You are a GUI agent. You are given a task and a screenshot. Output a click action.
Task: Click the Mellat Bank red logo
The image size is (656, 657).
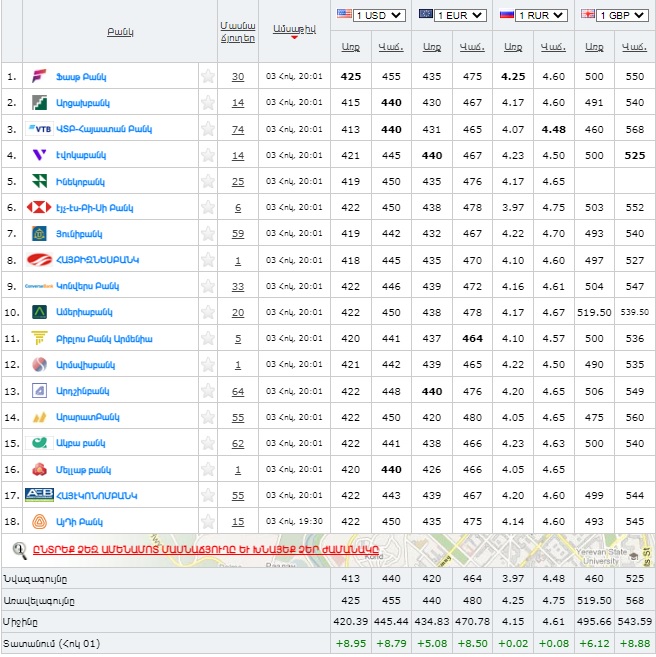click(x=40, y=469)
